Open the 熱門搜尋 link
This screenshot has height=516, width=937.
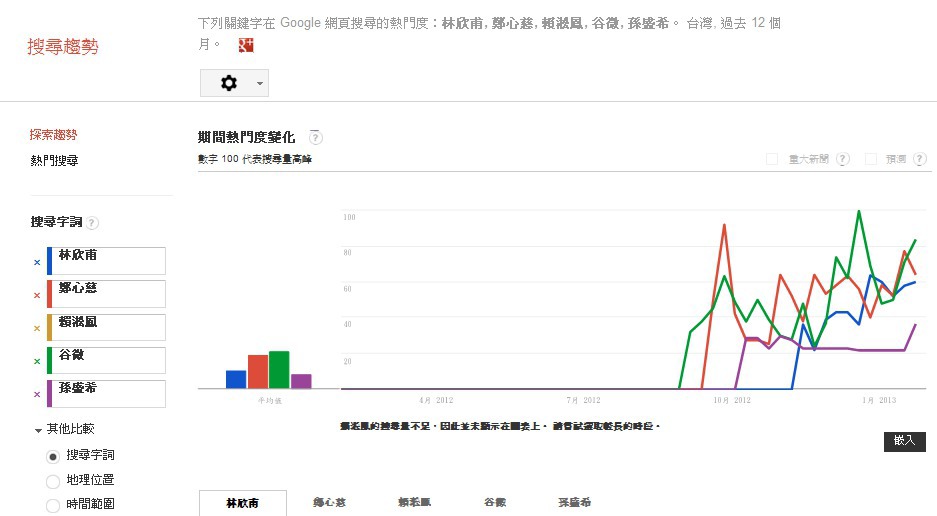click(54, 160)
